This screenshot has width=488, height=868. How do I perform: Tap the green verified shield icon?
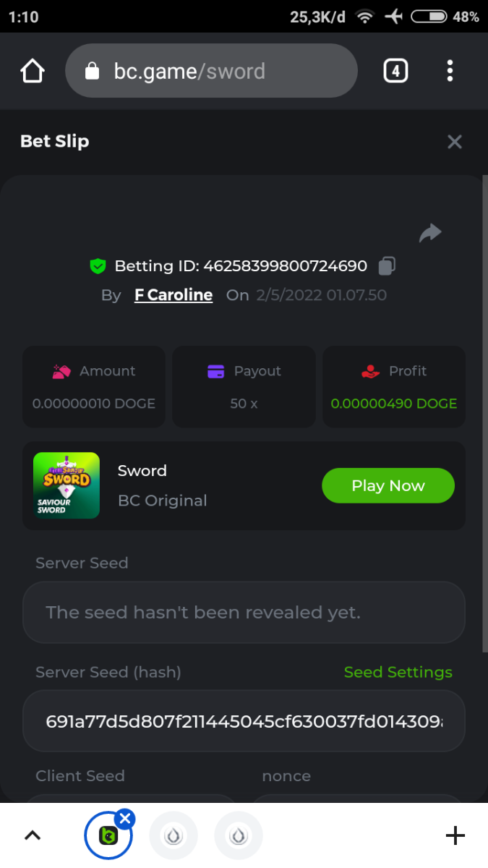98,266
